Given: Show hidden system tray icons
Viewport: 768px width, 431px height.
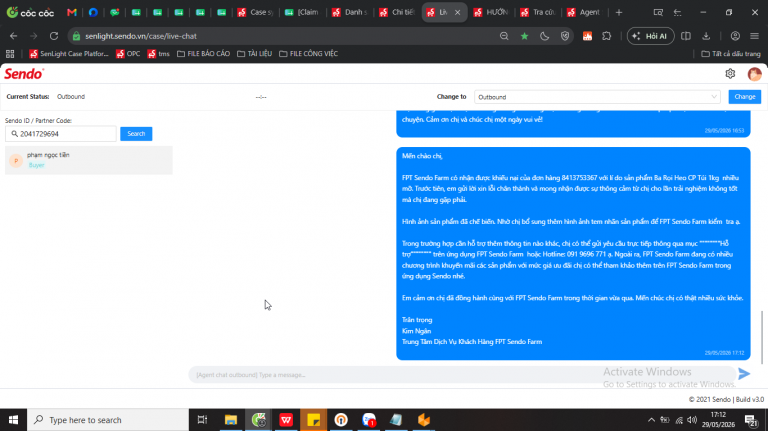Looking at the screenshot, I should click(651, 420).
